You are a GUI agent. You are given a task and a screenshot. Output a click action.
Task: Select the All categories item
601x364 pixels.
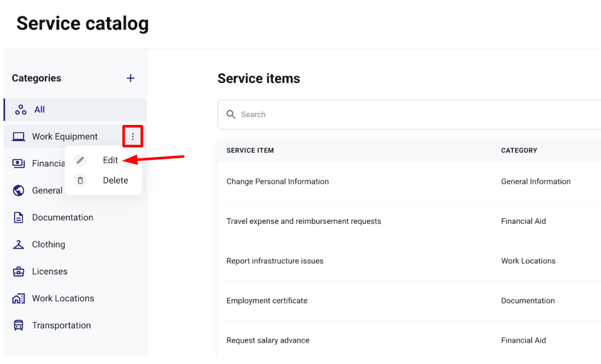(39, 110)
